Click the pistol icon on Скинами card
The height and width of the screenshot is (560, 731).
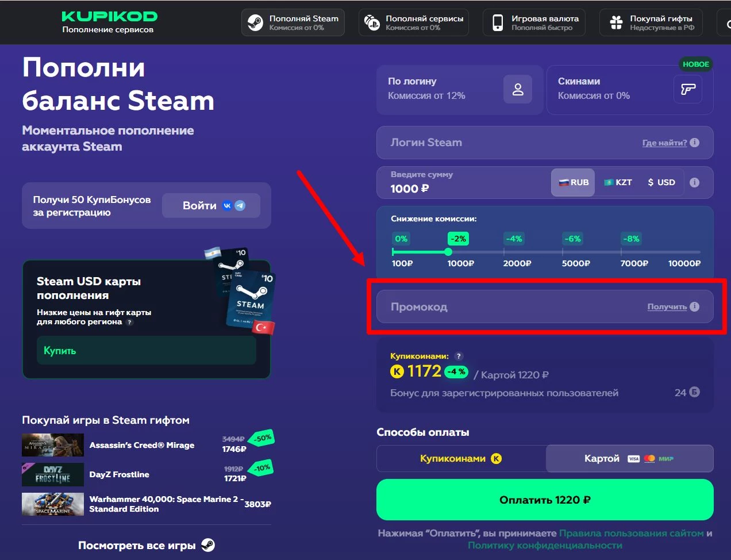click(x=688, y=90)
